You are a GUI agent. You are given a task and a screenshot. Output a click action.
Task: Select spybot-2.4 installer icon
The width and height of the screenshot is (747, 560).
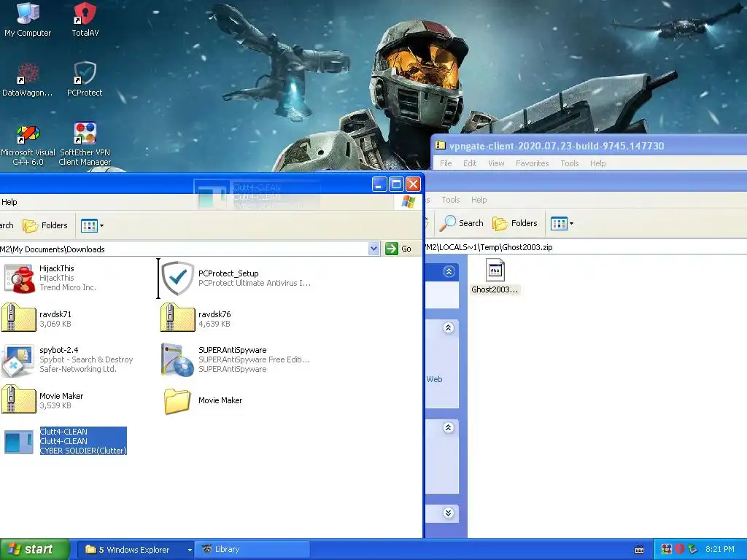click(x=18, y=360)
